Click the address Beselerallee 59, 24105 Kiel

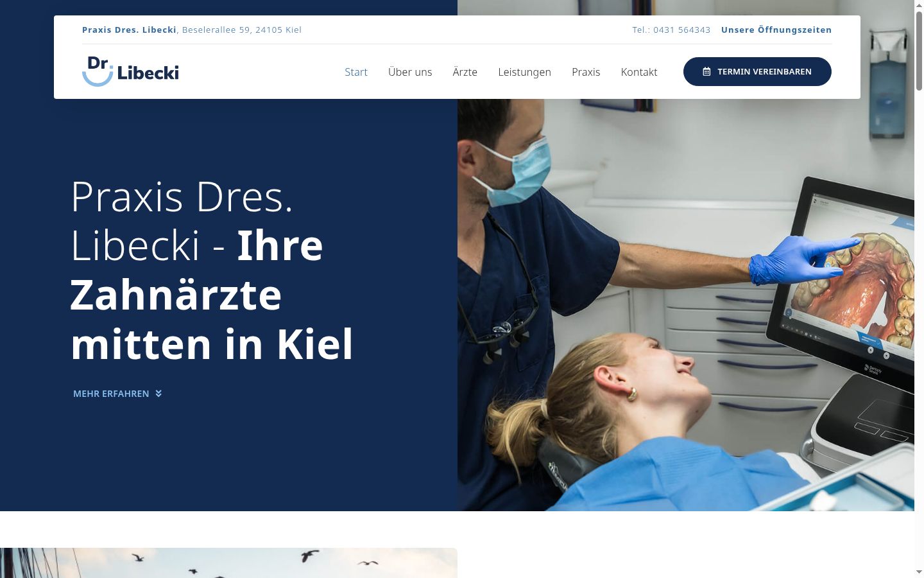242,30
